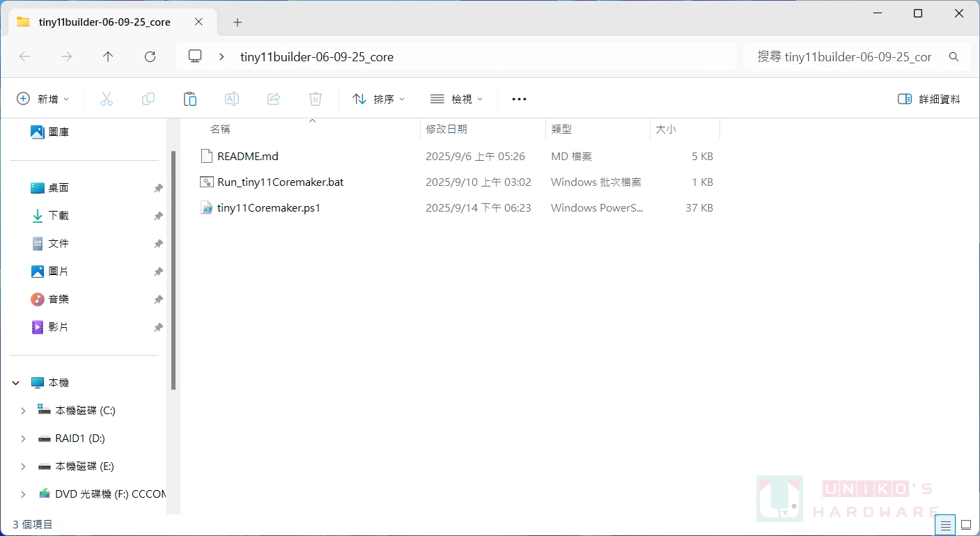Image resolution: width=980 pixels, height=536 pixels.
Task: Click the Delete trash can icon
Action: tap(316, 99)
